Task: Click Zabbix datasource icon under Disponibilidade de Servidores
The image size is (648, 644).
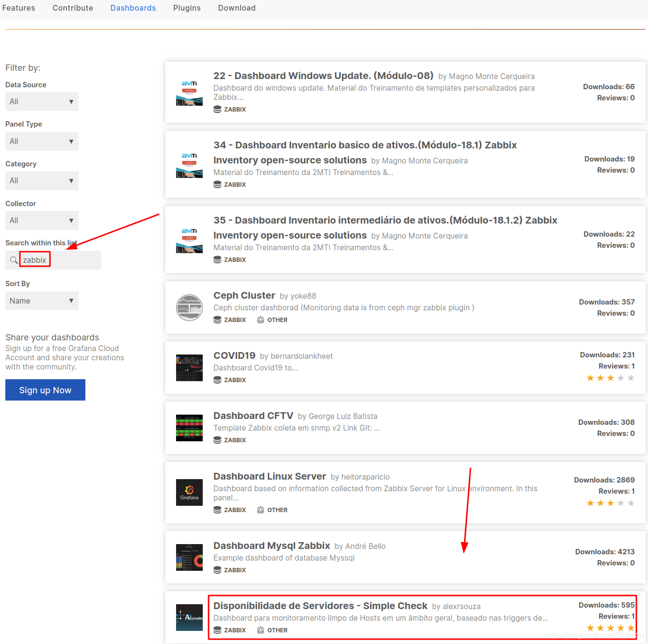Action: coord(217,630)
